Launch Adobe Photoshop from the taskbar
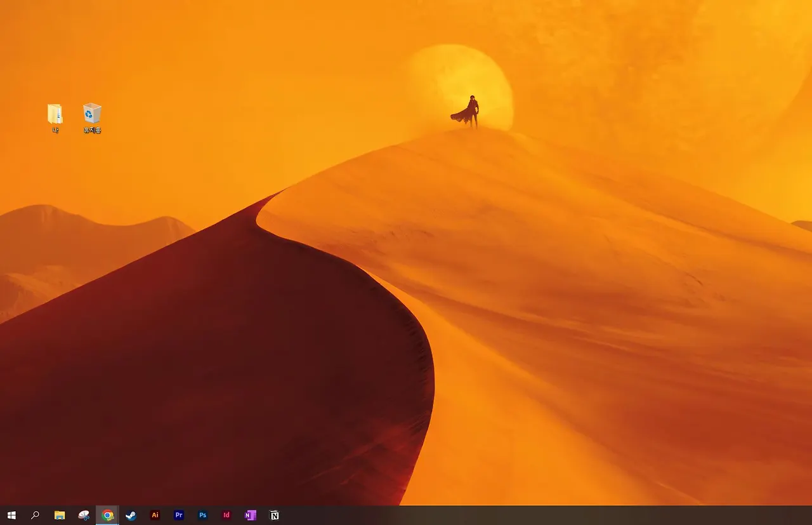 click(202, 515)
